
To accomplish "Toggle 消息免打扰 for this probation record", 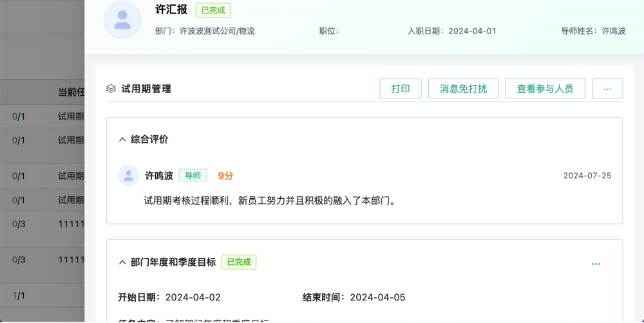I will tap(463, 89).
